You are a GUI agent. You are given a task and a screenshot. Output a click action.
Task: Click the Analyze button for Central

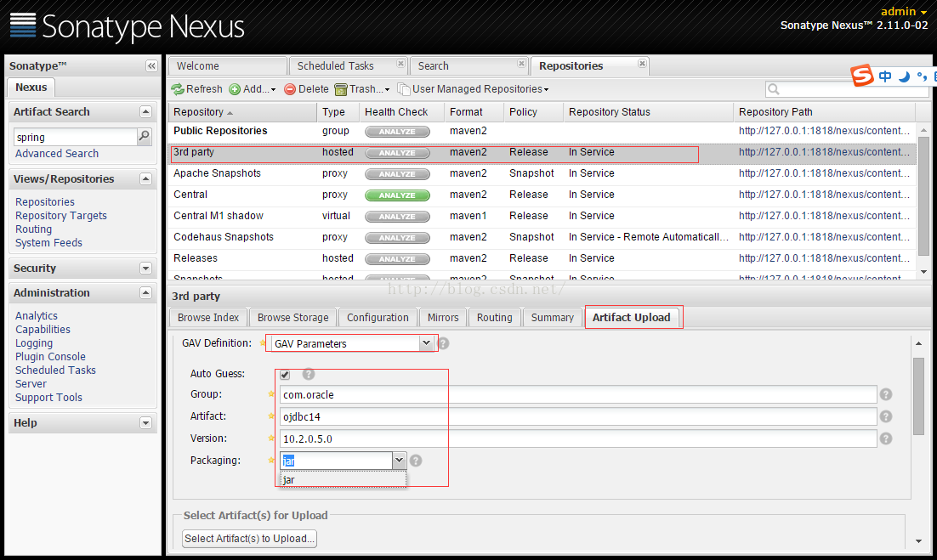coord(397,195)
